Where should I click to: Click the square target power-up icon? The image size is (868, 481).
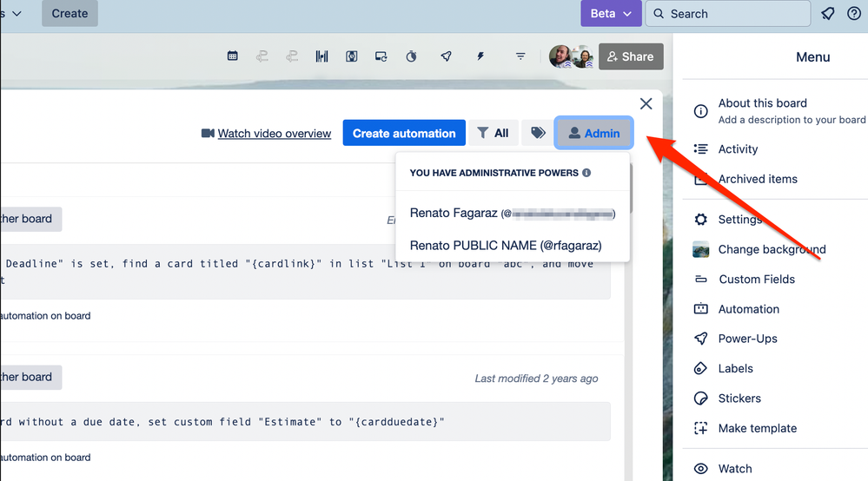(352, 56)
